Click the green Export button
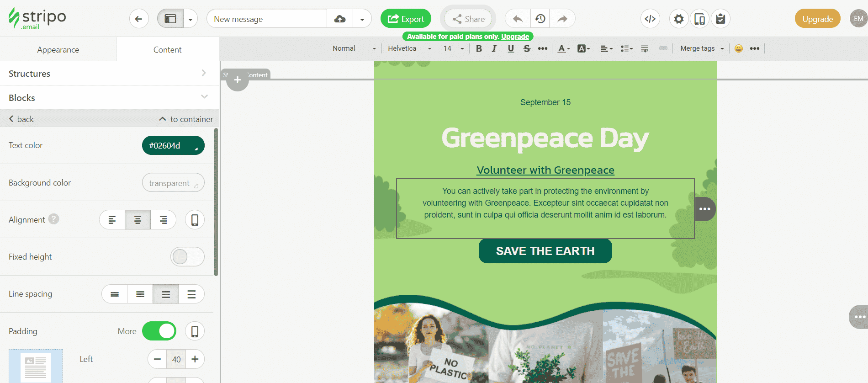Viewport: 868px width, 383px height. 406,19
